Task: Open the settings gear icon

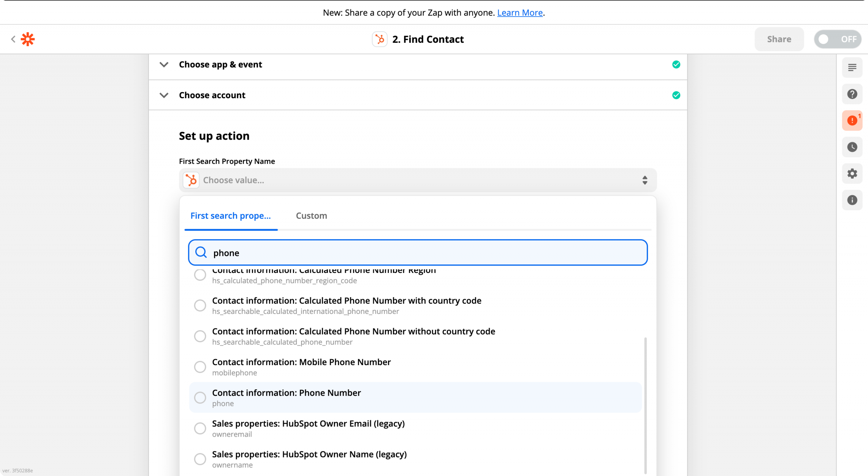Action: click(x=852, y=174)
